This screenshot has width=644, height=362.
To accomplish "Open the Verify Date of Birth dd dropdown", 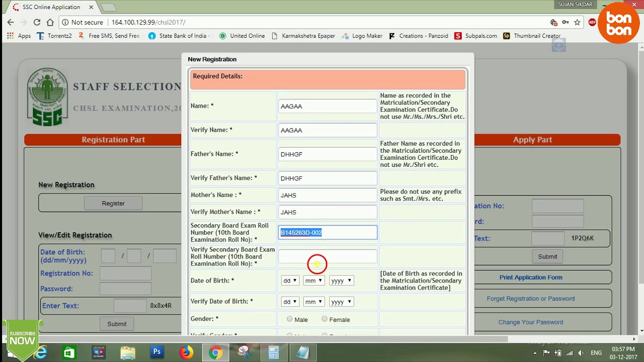I will coord(290,302).
